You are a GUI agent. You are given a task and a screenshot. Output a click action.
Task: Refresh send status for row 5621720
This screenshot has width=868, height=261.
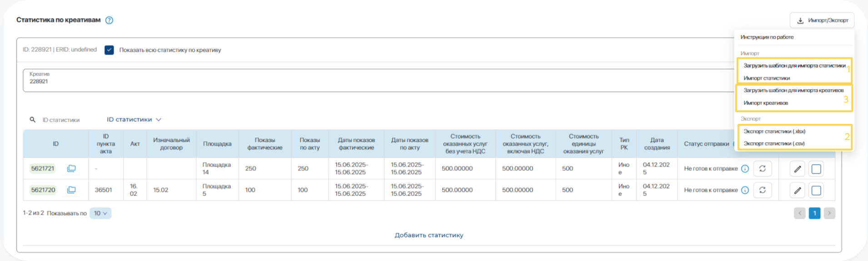[x=763, y=190]
